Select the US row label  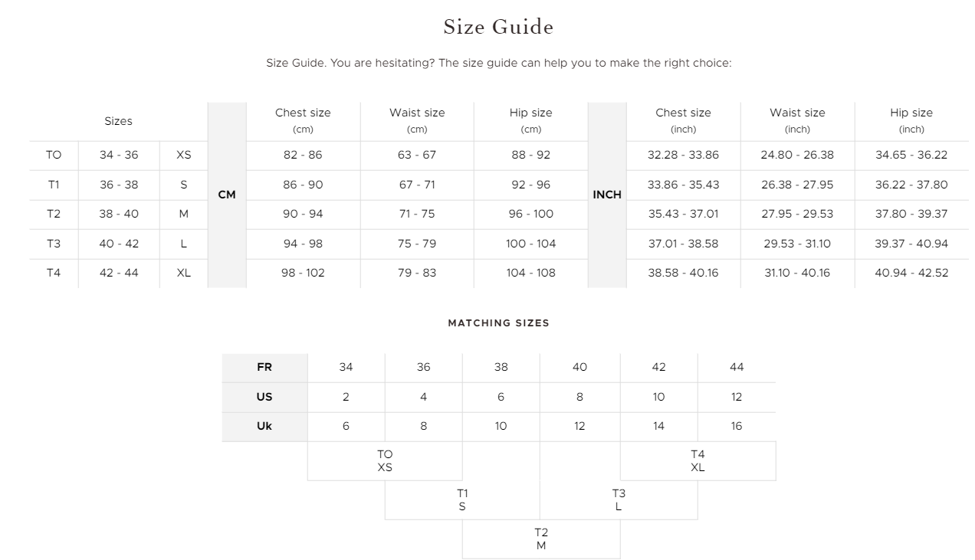click(264, 397)
